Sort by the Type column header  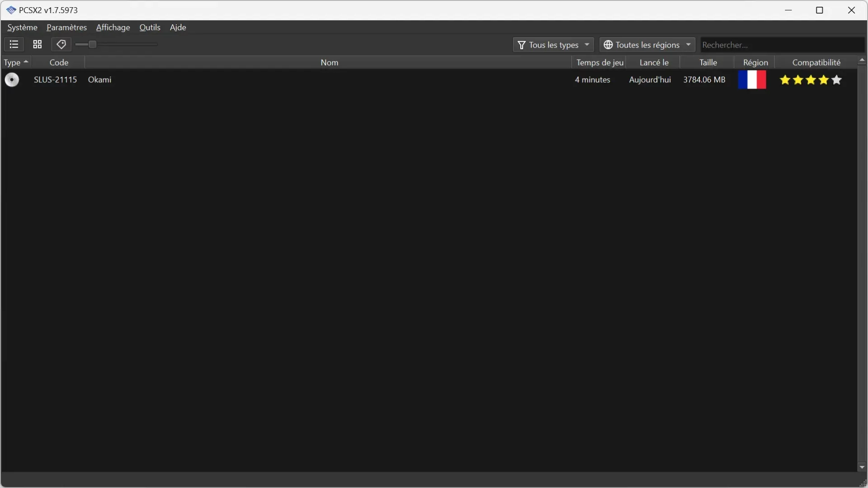pos(16,62)
